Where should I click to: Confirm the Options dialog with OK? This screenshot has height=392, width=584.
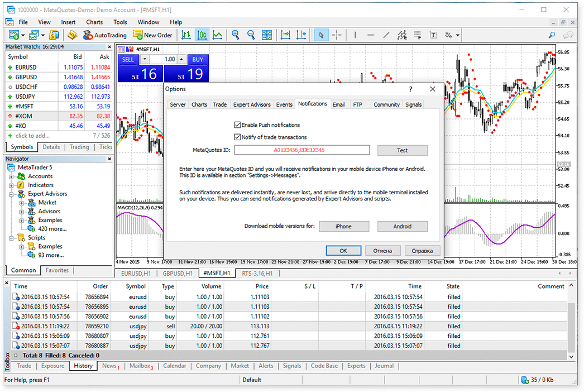(343, 251)
